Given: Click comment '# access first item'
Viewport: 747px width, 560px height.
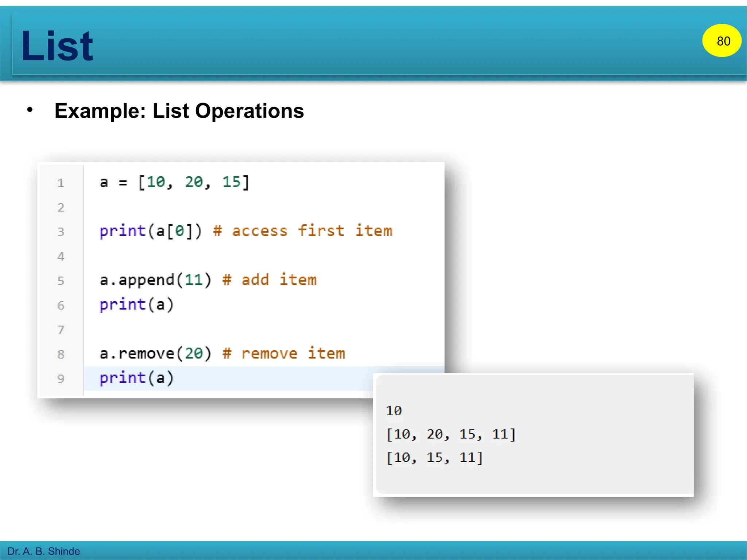Looking at the screenshot, I should coord(303,231).
